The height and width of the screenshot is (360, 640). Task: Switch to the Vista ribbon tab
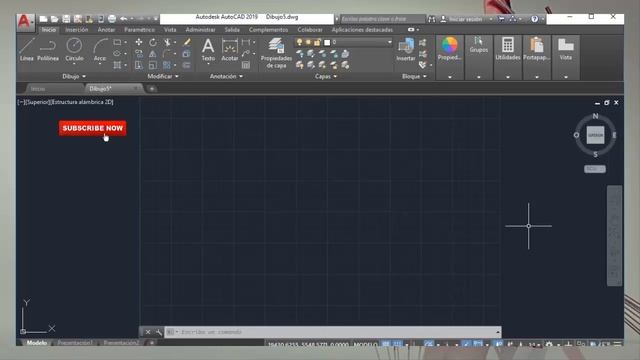(x=170, y=30)
